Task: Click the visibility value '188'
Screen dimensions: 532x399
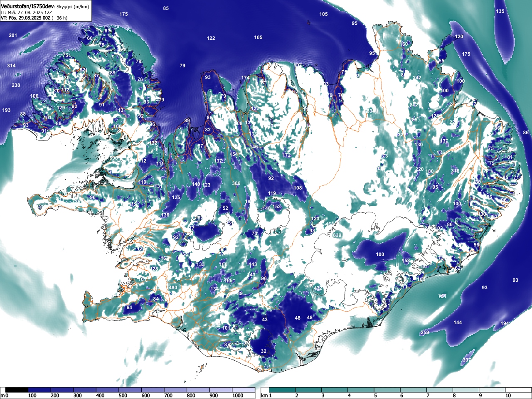Action: (223, 264)
